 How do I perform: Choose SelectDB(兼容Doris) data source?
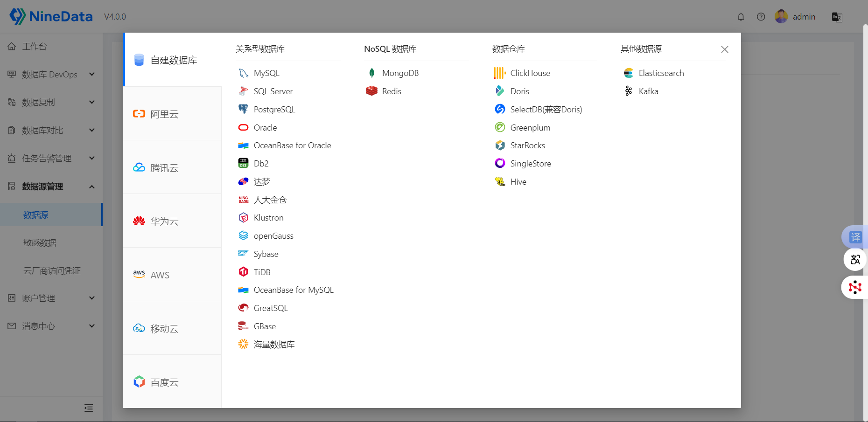coord(539,110)
